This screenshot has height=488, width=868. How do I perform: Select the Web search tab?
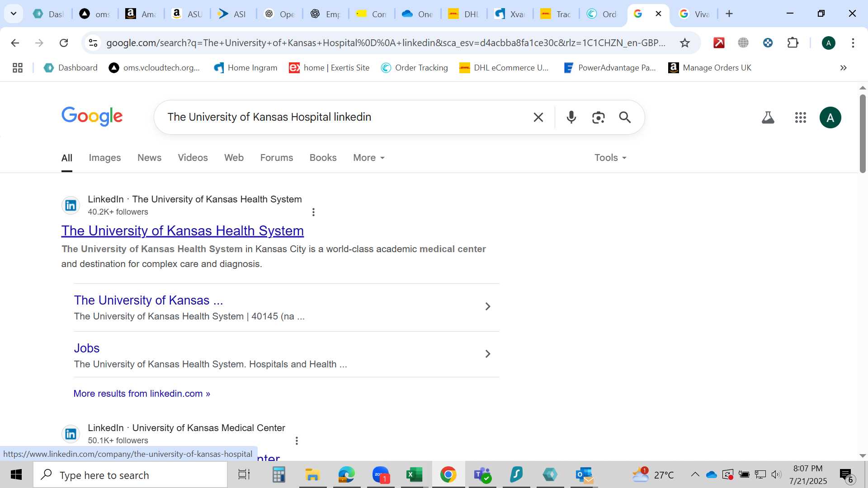pos(234,158)
